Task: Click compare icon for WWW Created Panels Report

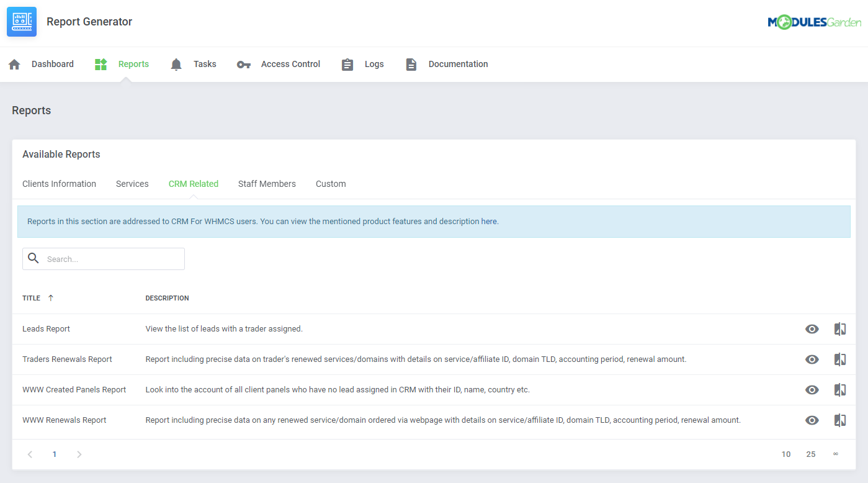Action: click(840, 390)
